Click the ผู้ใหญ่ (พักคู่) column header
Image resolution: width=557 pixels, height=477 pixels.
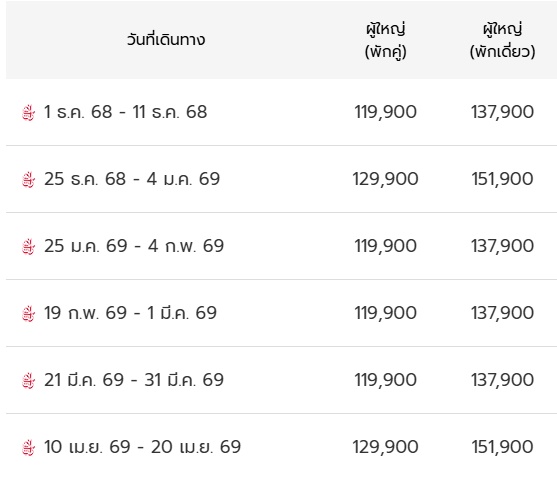(x=385, y=40)
